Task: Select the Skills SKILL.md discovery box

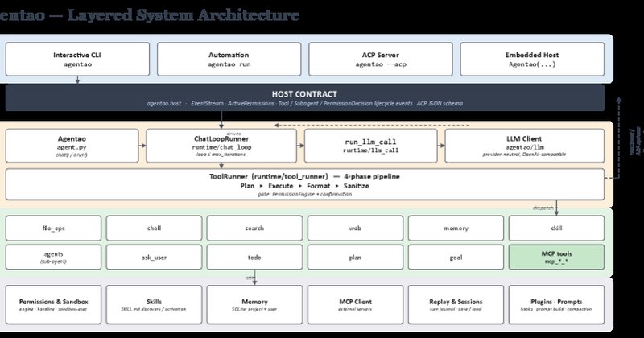Action: coord(154,305)
